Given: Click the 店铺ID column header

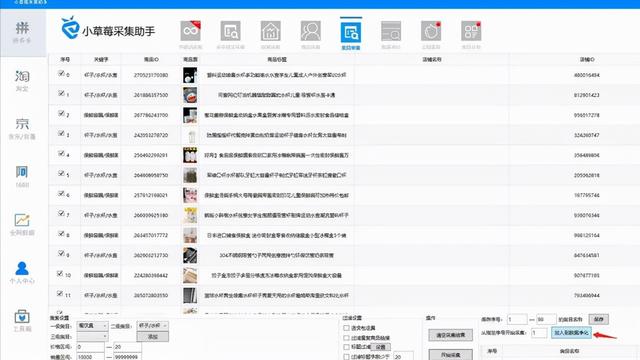Looking at the screenshot, I should pos(587,60).
